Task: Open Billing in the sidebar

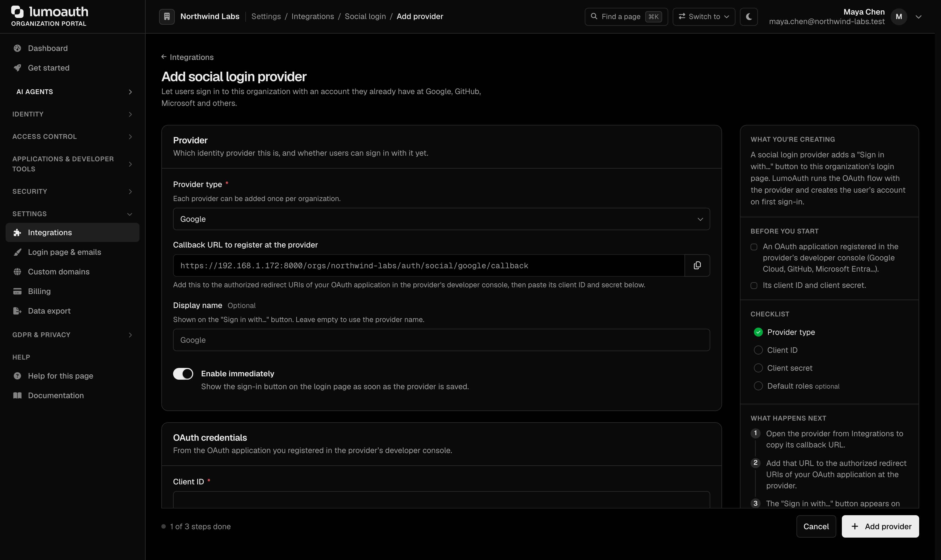Action: (x=72, y=291)
